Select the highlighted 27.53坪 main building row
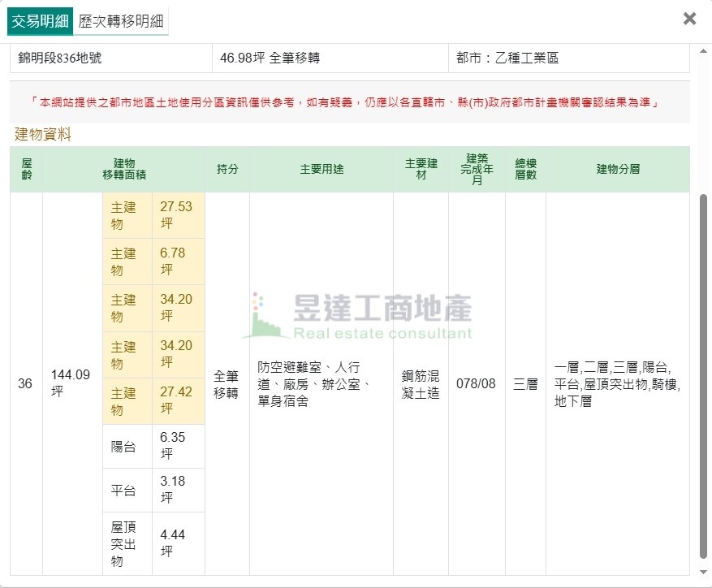The image size is (712, 588). tap(154, 215)
